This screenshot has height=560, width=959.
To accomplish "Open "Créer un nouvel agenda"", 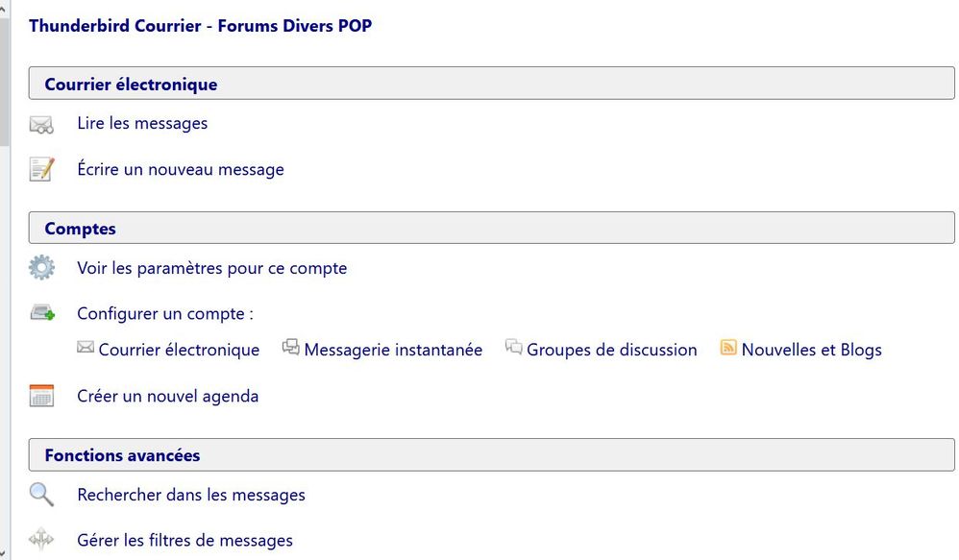I will [x=167, y=396].
